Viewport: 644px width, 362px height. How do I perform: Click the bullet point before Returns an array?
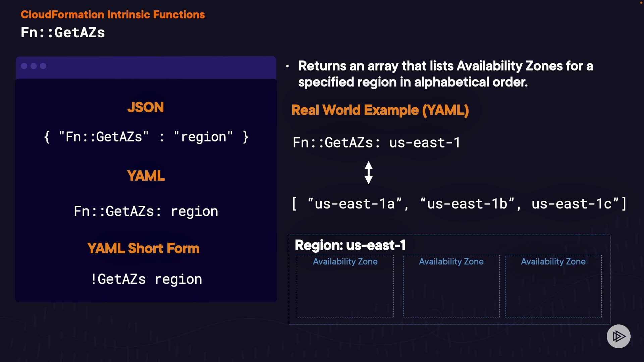[287, 66]
